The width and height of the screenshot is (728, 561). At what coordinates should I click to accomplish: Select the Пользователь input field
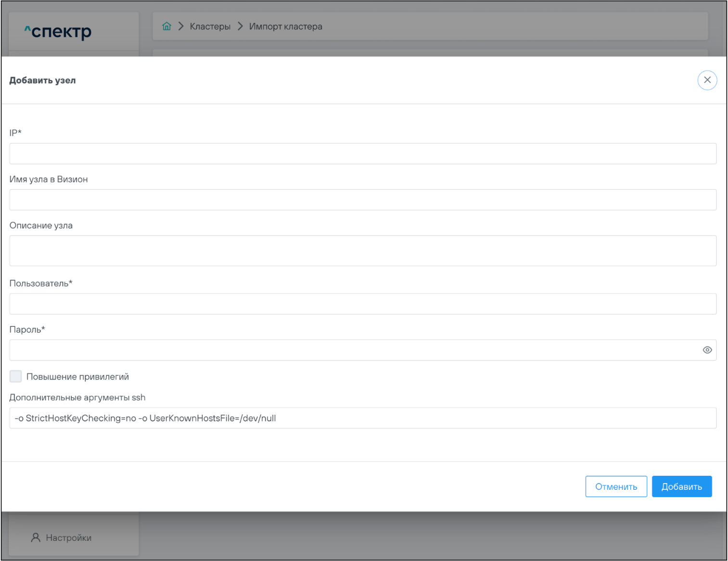pos(363,304)
